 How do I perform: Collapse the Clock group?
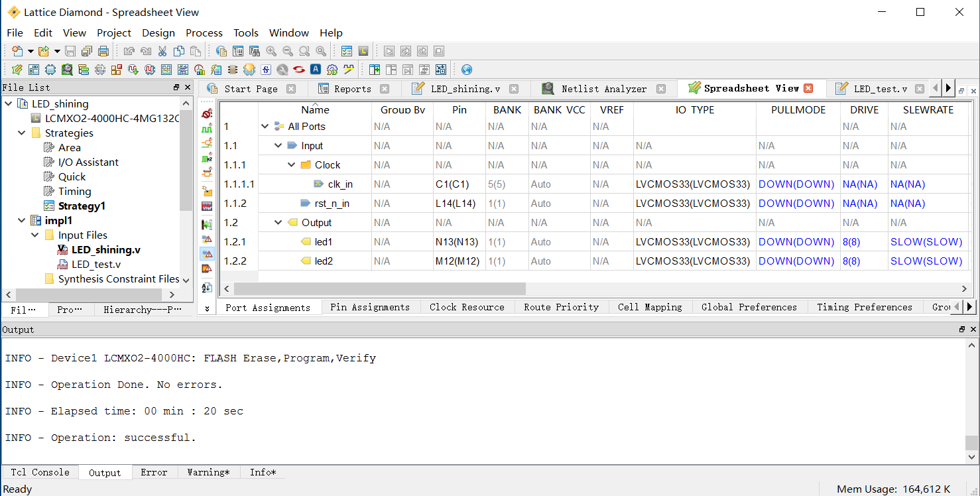[x=292, y=164]
